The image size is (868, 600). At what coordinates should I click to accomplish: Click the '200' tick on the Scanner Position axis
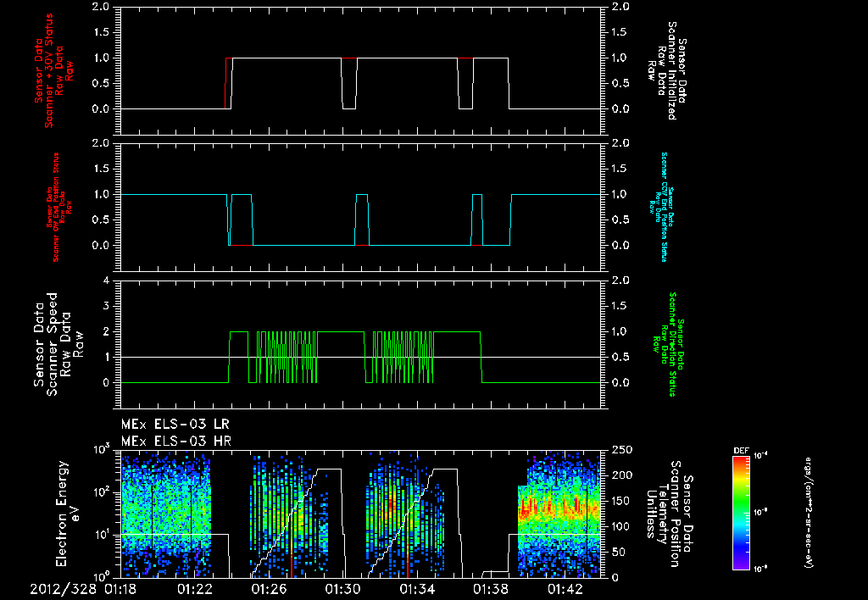pyautogui.click(x=621, y=475)
